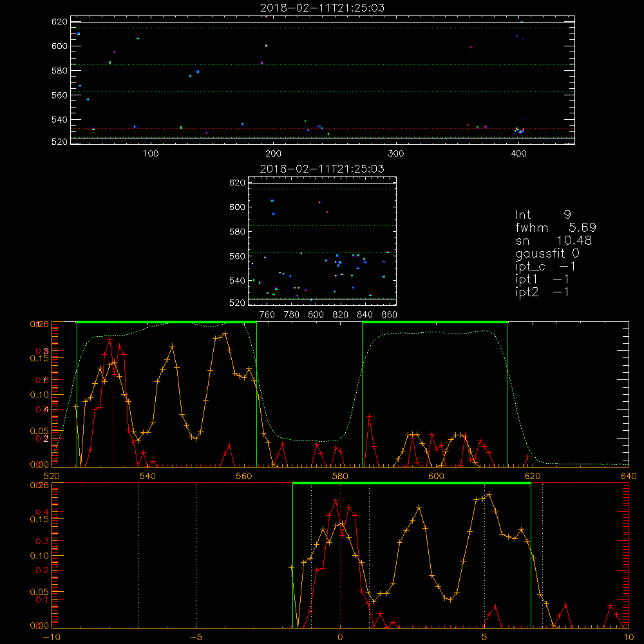Screen dimensions: 644x644
Task: Click the x-axis label '100' on the top plot
Action: point(151,154)
